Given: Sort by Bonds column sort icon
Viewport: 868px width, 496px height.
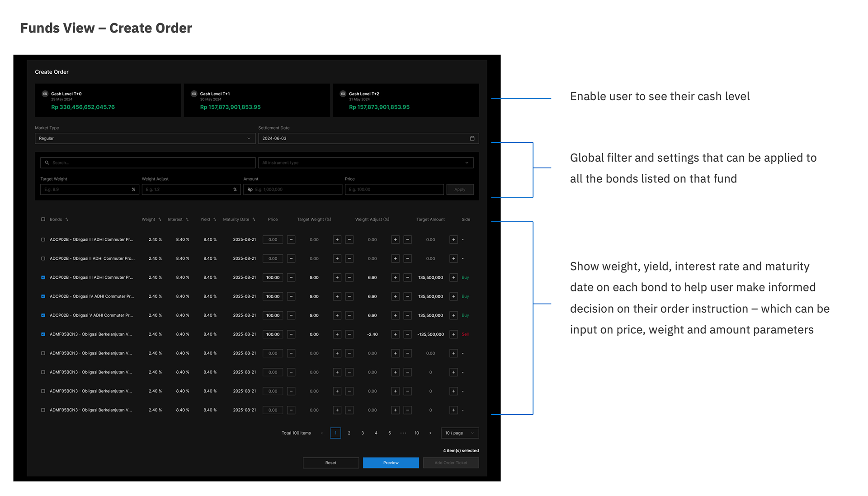Looking at the screenshot, I should (x=67, y=220).
